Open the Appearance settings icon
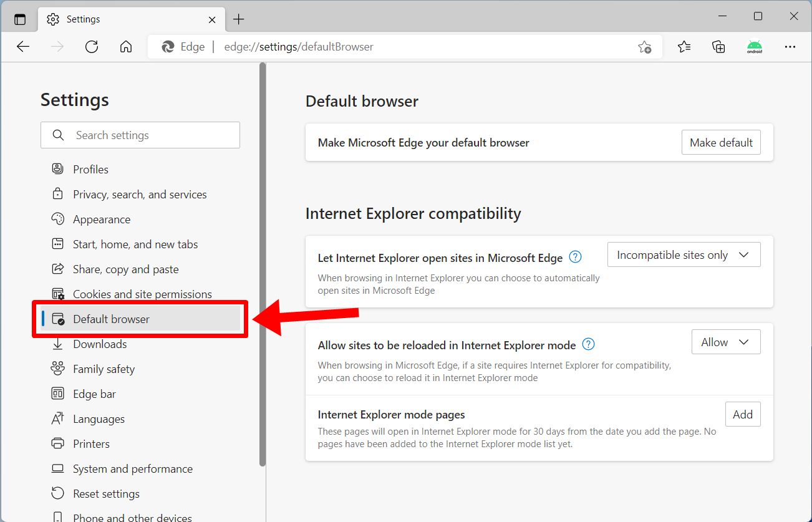Screen dimensions: 812x522 [x=57, y=219]
